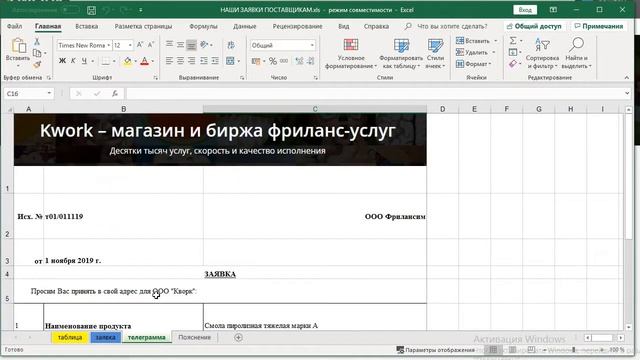Click the Общий доступ share button

click(x=534, y=26)
